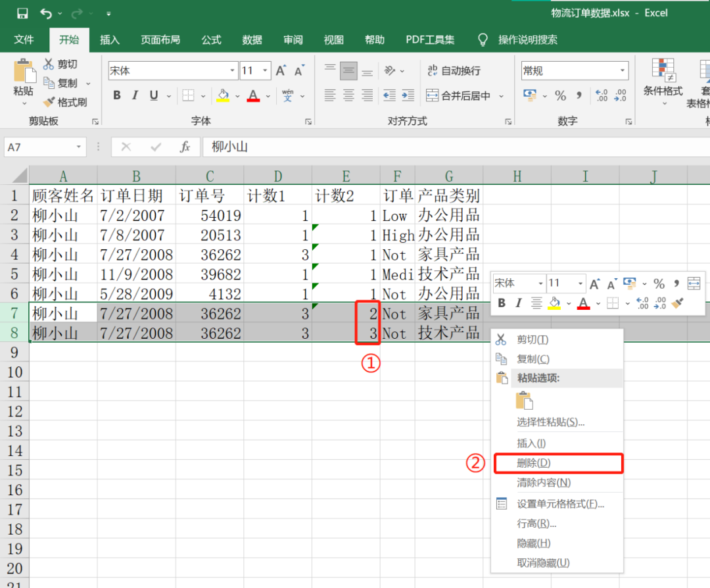Viewport: 710px width, 588px height.
Task: Open the 审阅 ribbon tab
Action: pyautogui.click(x=293, y=40)
